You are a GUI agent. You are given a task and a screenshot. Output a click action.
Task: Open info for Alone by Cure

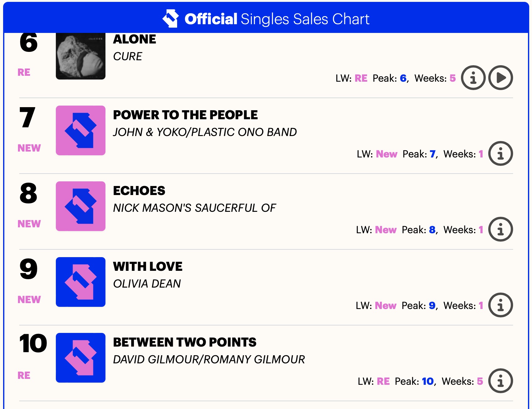pos(473,78)
